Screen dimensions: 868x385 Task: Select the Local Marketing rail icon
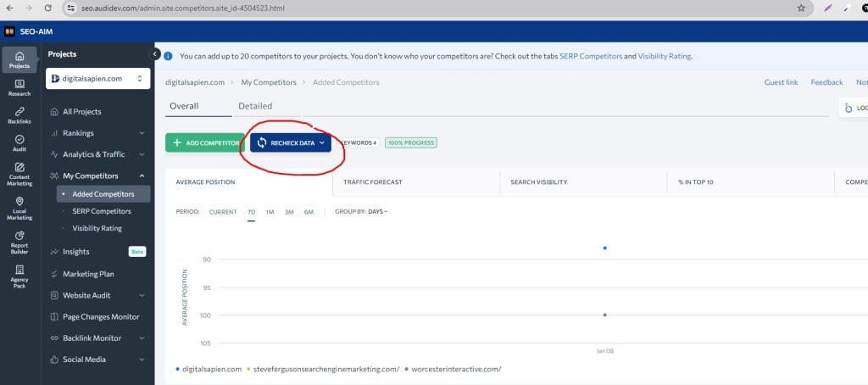tap(19, 208)
